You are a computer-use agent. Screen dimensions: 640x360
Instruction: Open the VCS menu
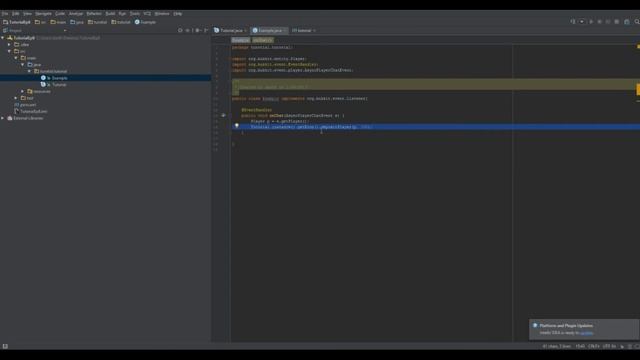tap(147, 13)
